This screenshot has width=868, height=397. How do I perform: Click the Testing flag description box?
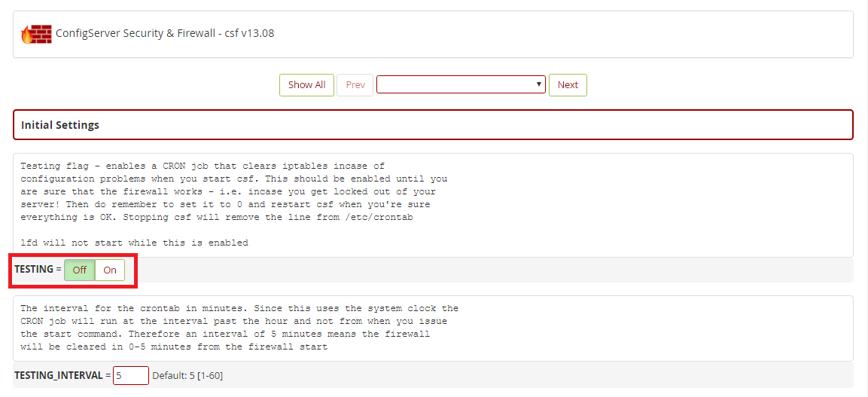click(433, 205)
